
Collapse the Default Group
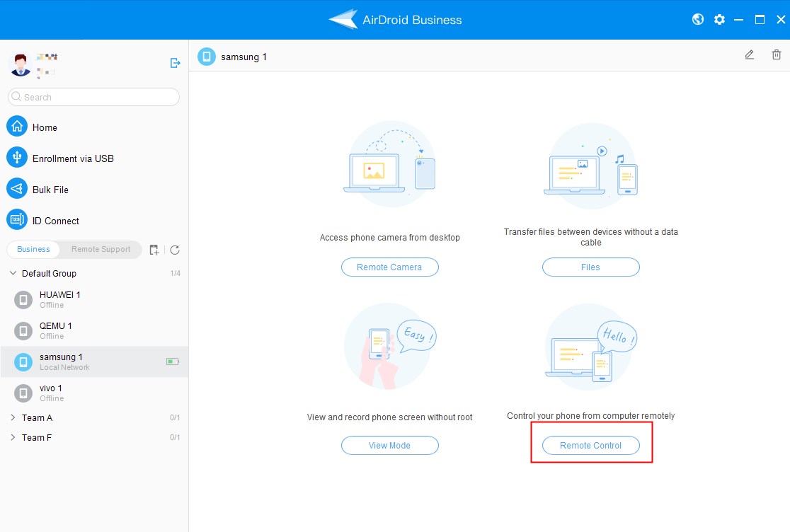click(13, 273)
